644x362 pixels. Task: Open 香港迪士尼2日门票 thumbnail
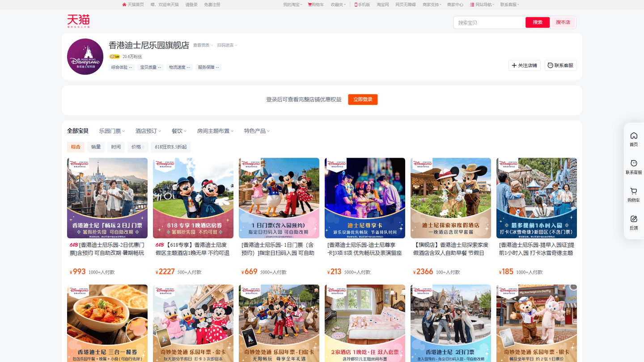451,323
